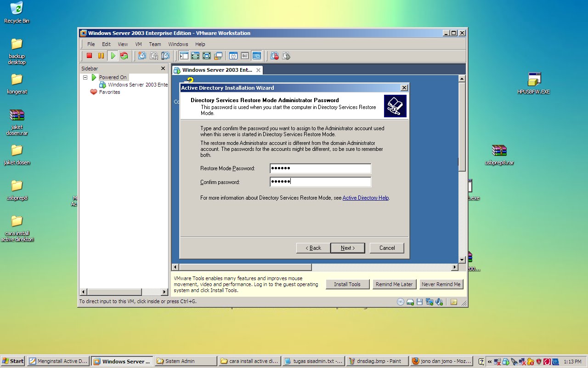Close the Sidebar panel
The width and height of the screenshot is (588, 368).
(x=163, y=68)
